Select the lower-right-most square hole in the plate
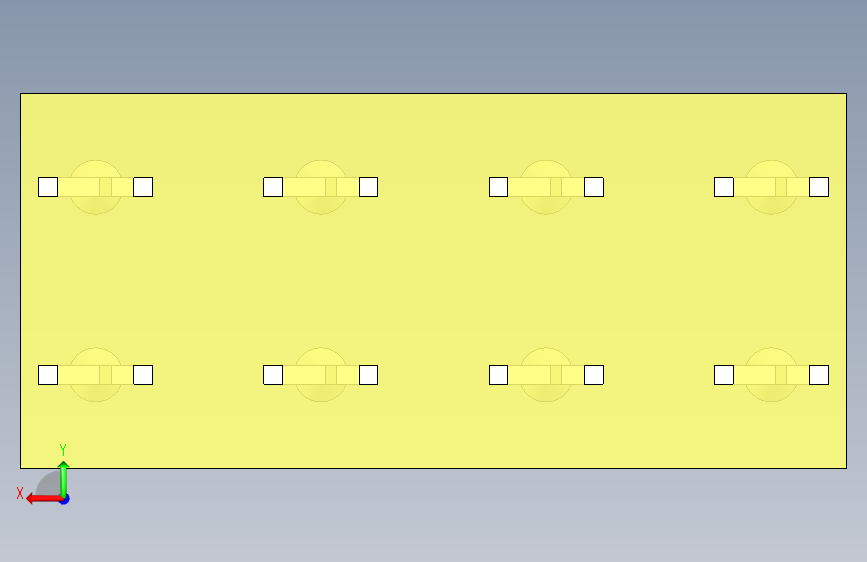Screen dimensions: 867x562 point(819,375)
